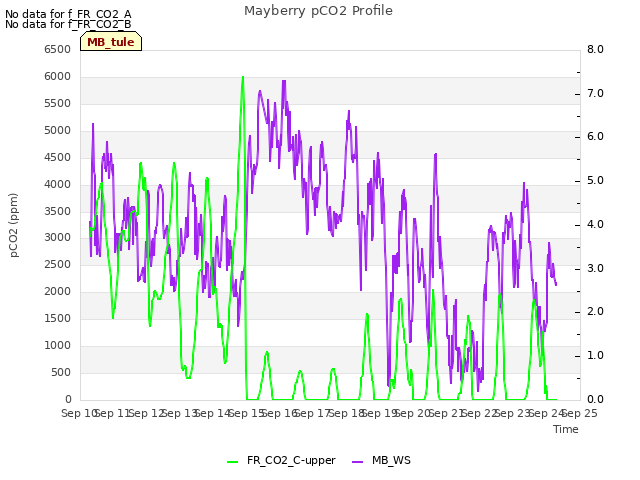This screenshot has width=640, height=480.
Task: Click the 6000 y-axis tick label
Action: pos(58,76)
